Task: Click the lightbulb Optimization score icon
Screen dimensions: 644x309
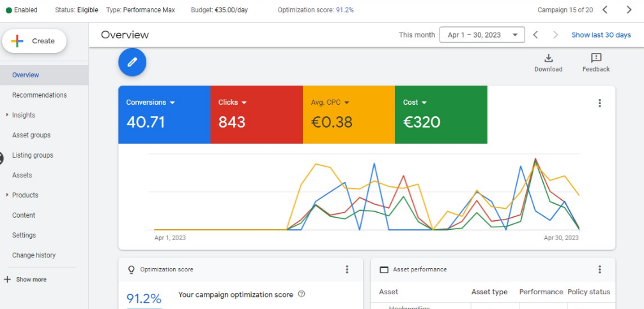Action: point(132,269)
